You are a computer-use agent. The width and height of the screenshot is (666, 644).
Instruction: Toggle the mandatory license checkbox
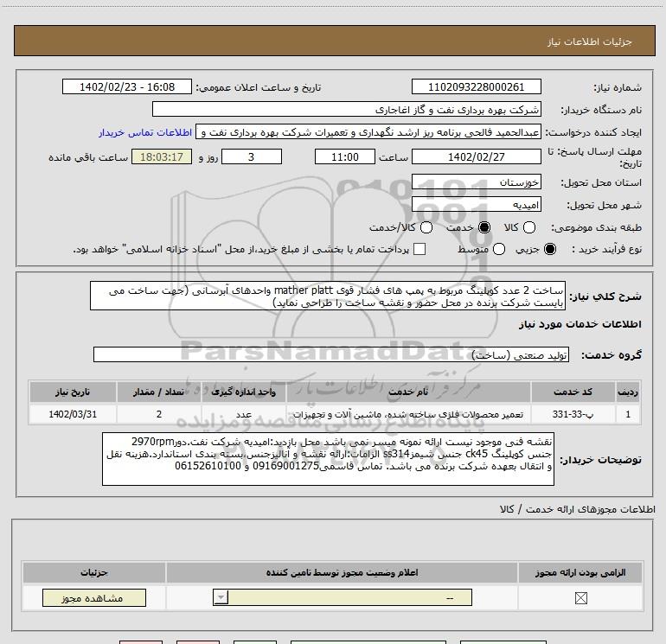coord(580,598)
